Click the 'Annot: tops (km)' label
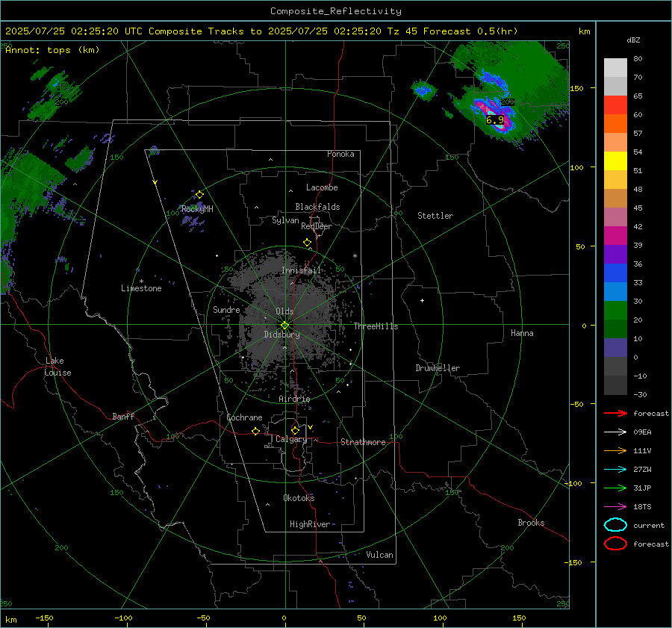 (52, 50)
